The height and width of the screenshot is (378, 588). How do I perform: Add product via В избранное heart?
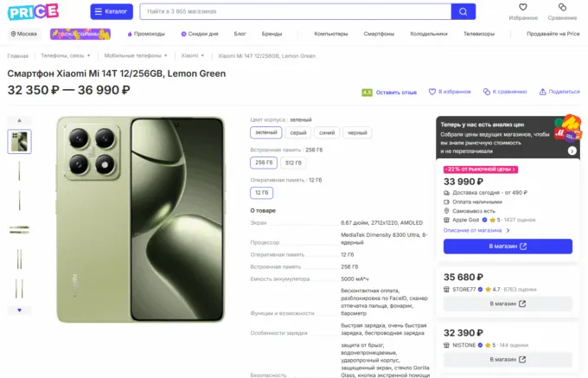[x=432, y=92]
